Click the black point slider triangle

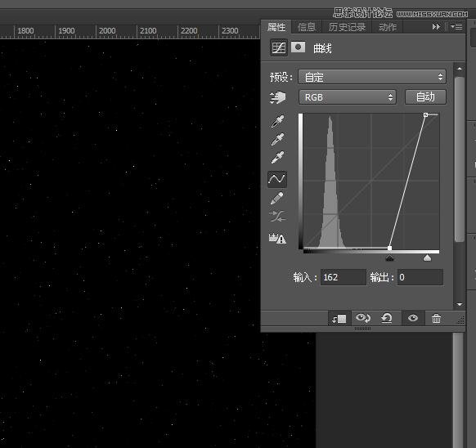point(389,258)
